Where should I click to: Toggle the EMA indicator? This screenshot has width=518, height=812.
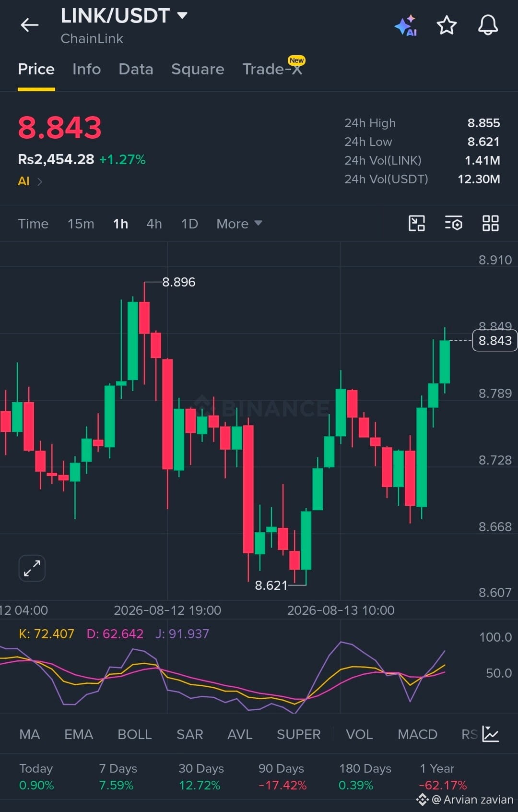click(79, 734)
